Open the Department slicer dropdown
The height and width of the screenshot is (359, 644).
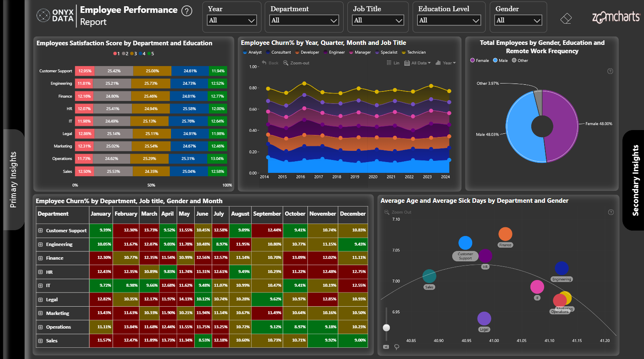pyautogui.click(x=304, y=20)
